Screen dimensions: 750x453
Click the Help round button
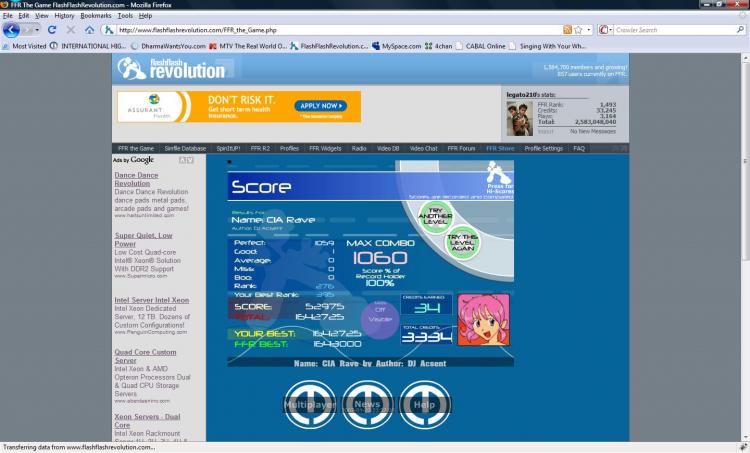(425, 404)
